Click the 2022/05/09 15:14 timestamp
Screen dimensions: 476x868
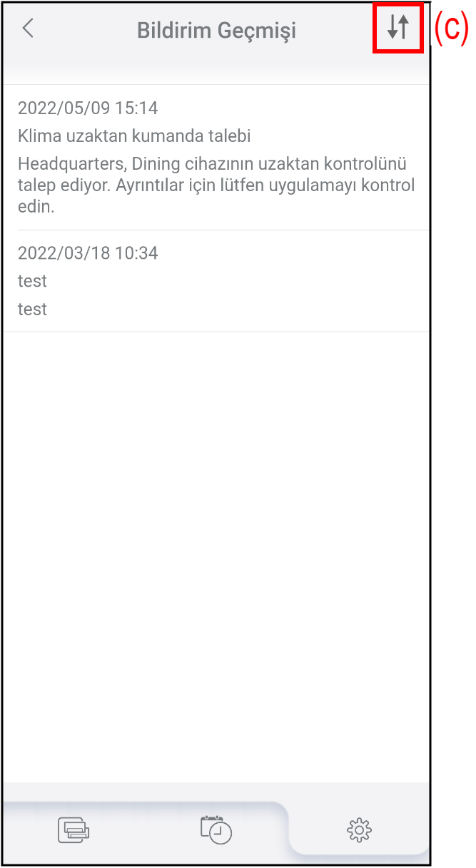[x=88, y=108]
